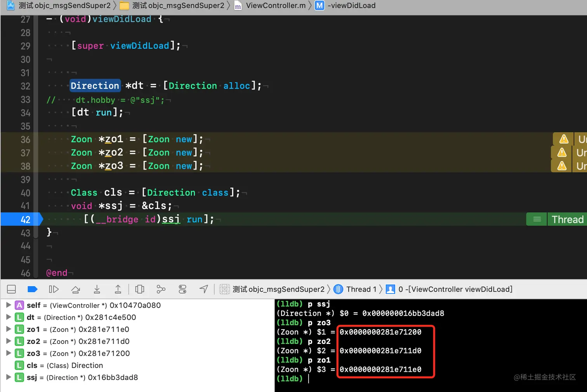Expand the zo1 variable row

[8, 329]
